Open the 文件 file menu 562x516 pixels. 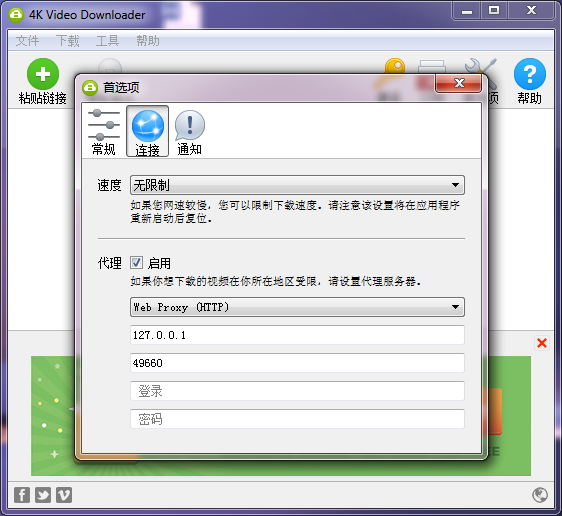tap(27, 41)
